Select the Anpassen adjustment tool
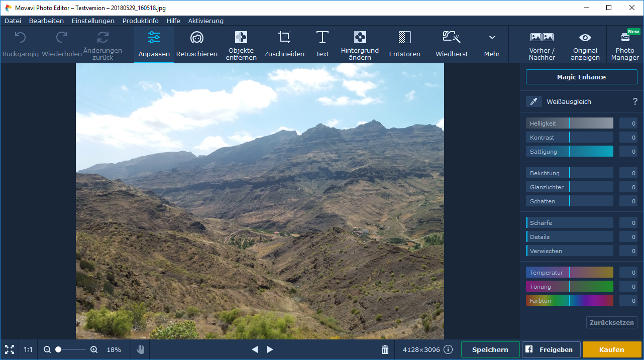 click(x=154, y=44)
